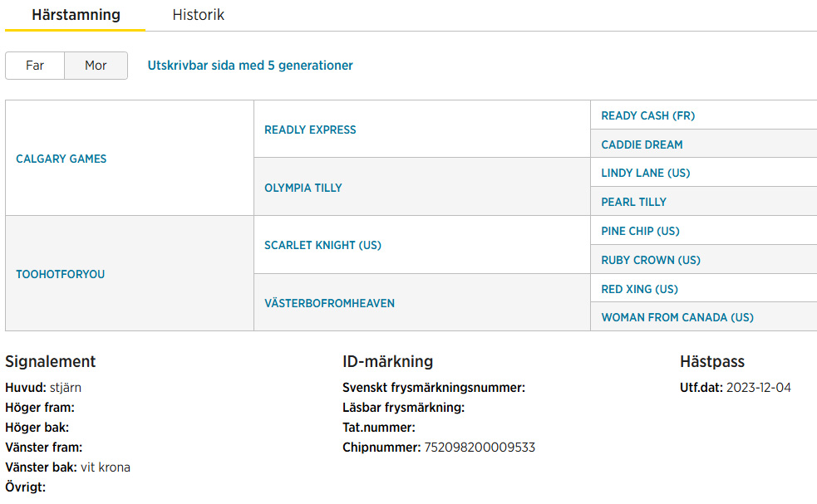Open WOMAN FROM CANADA (US) page

[x=677, y=318]
